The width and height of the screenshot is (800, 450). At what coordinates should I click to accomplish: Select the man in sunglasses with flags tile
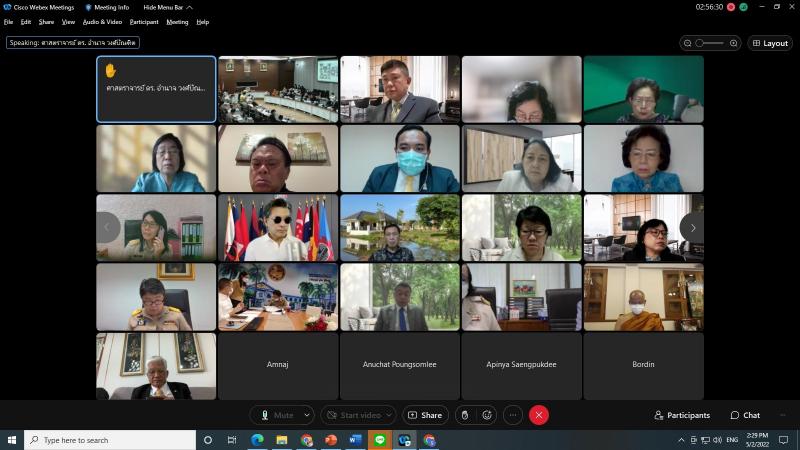click(x=278, y=228)
